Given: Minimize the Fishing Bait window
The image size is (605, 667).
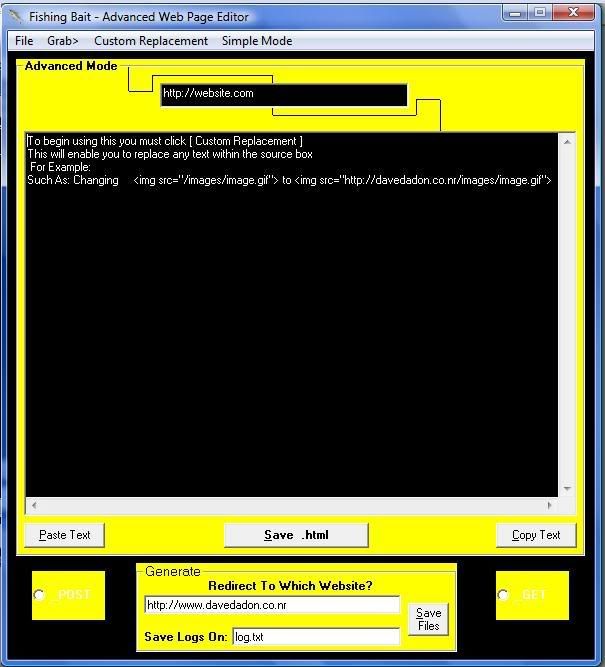Looking at the screenshot, I should (516, 13).
